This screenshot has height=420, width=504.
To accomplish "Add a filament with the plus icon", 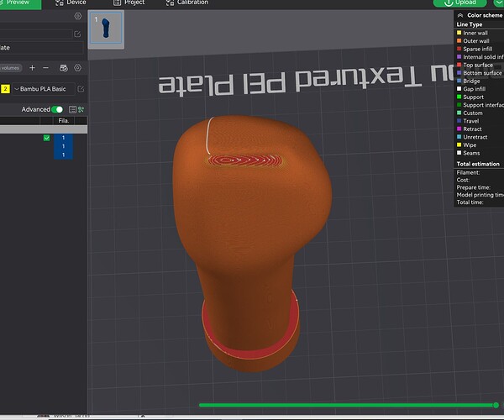I will (x=32, y=68).
